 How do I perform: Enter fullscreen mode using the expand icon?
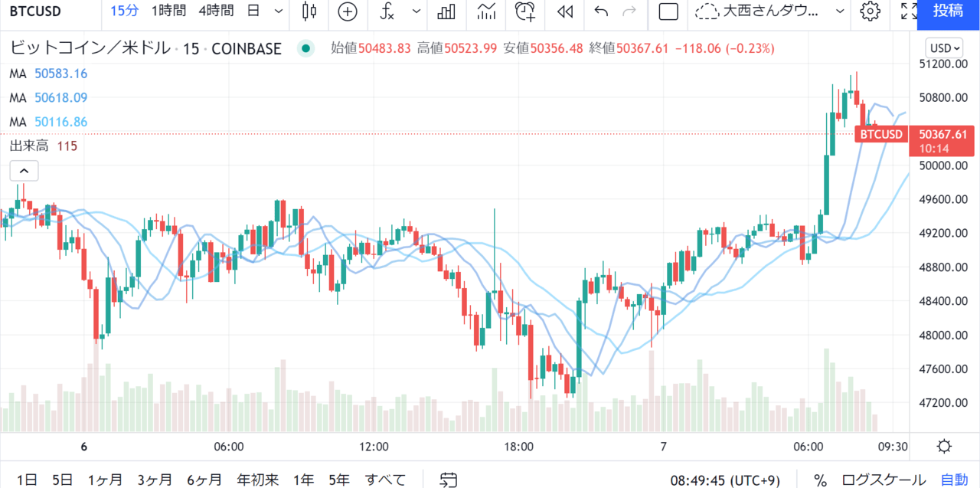[908, 11]
